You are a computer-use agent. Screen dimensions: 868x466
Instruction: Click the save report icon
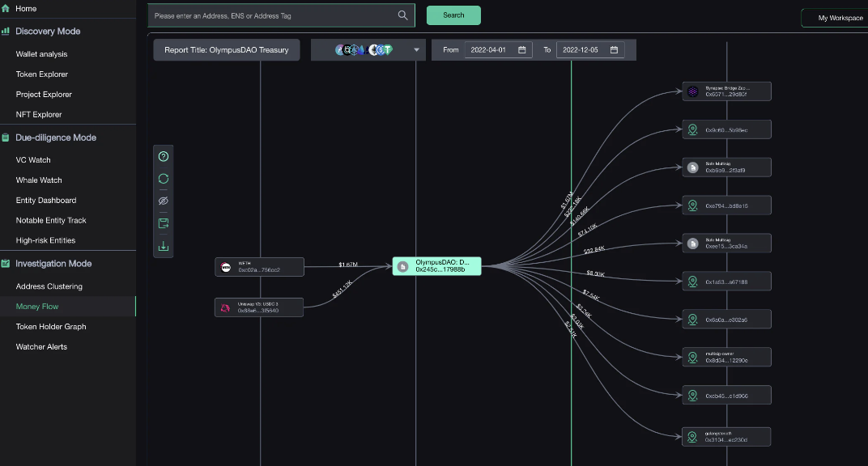point(164,222)
